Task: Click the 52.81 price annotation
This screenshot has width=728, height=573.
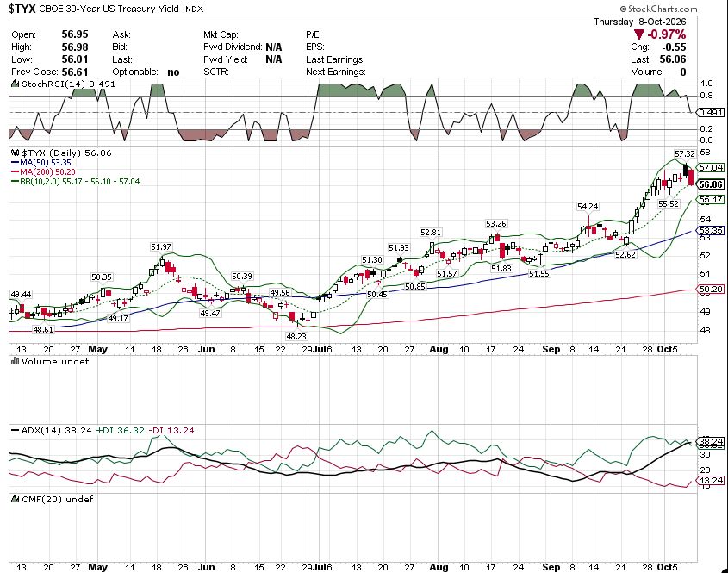Action: tap(431, 232)
